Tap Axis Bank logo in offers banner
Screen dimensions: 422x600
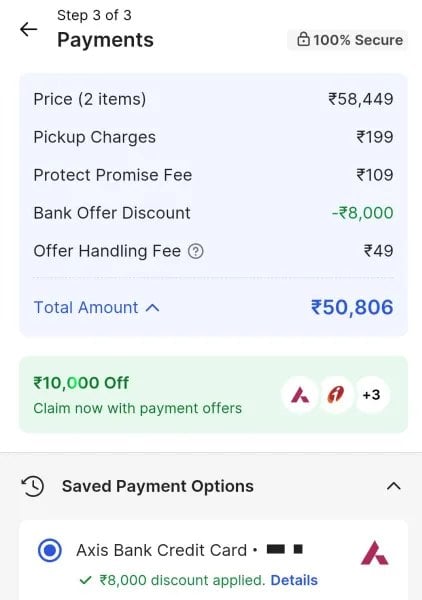[x=300, y=395]
